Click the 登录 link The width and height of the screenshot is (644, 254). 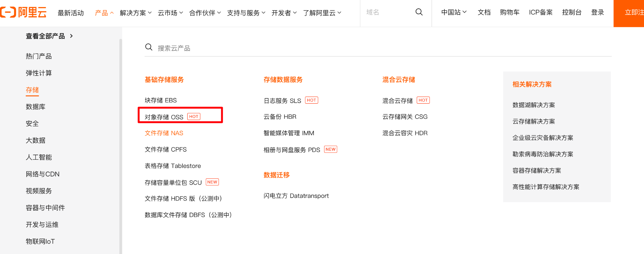coord(598,12)
